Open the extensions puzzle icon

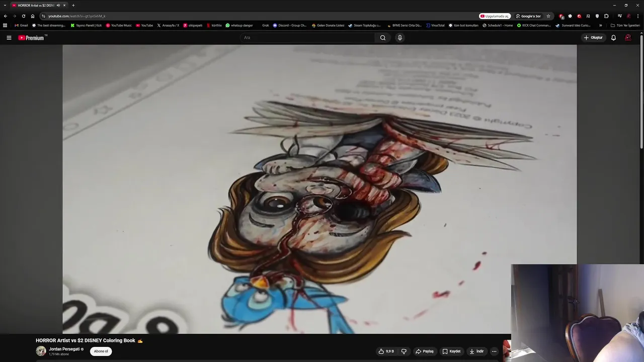pos(606,16)
